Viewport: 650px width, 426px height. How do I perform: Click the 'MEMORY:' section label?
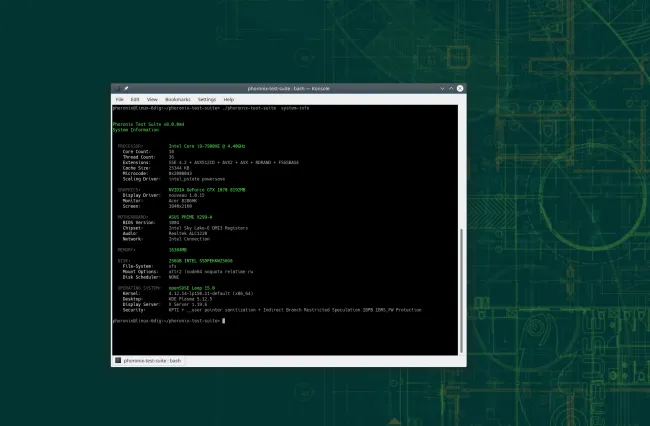tap(126, 250)
